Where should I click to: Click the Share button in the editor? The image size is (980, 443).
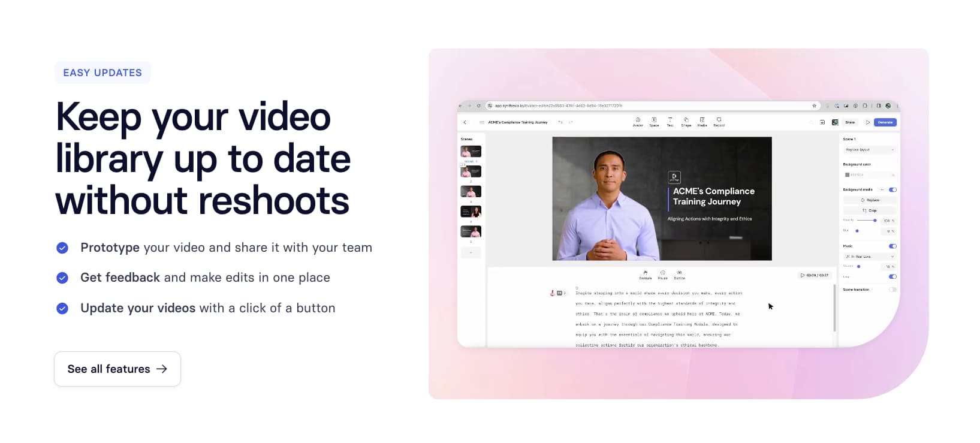(850, 122)
